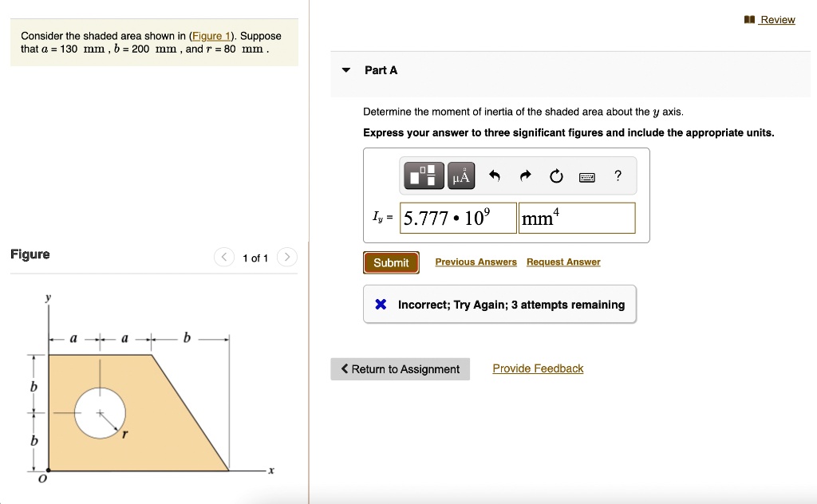Open the Review link
The width and height of the screenshot is (817, 504).
pyautogui.click(x=776, y=19)
